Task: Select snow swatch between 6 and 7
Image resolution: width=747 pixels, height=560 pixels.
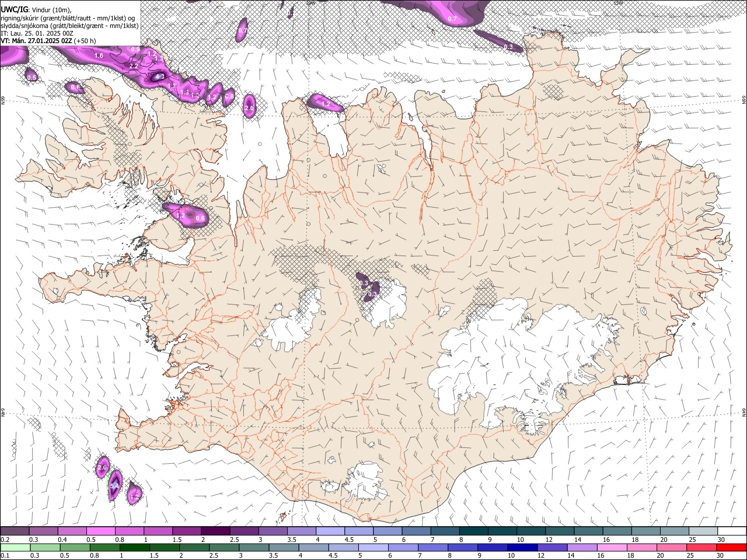Action: [x=417, y=531]
